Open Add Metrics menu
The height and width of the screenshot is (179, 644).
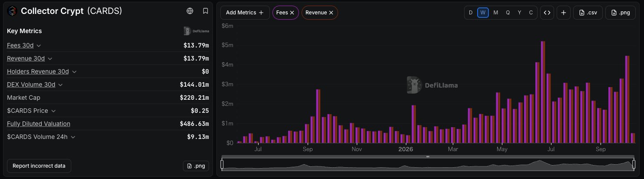pos(245,13)
